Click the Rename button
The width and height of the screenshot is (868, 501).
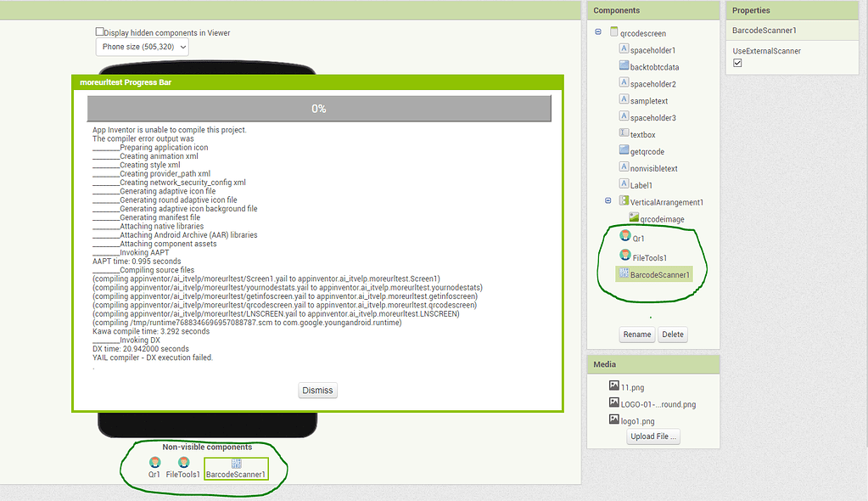[x=636, y=335]
